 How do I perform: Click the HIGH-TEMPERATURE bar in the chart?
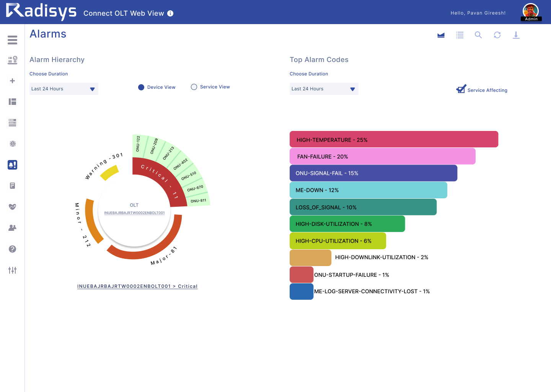pyautogui.click(x=394, y=139)
